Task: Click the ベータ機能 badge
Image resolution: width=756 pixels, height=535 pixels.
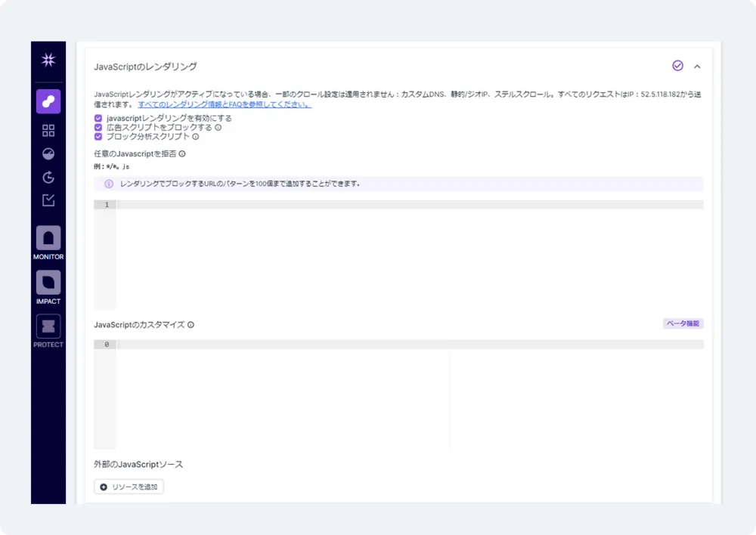Action: click(x=682, y=323)
